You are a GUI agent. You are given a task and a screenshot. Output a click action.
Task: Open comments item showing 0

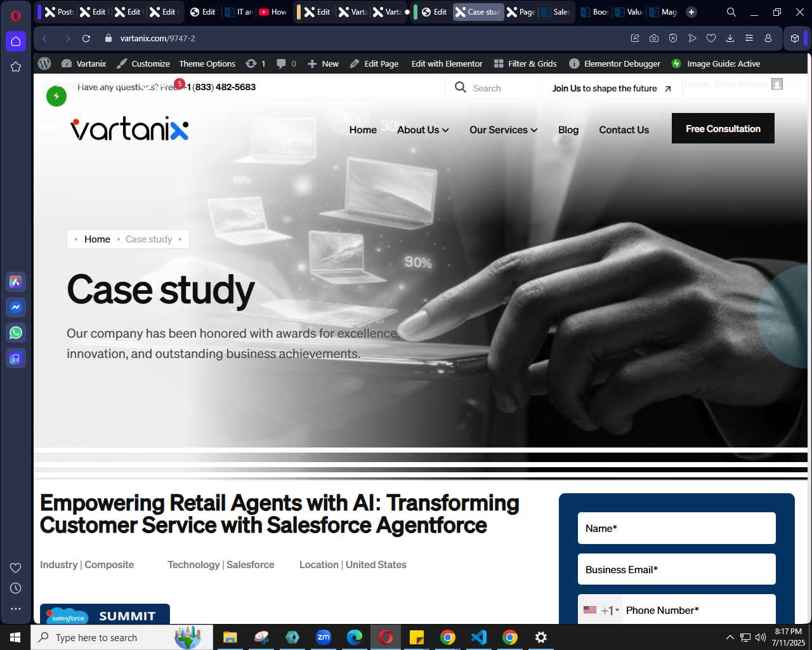pyautogui.click(x=287, y=63)
